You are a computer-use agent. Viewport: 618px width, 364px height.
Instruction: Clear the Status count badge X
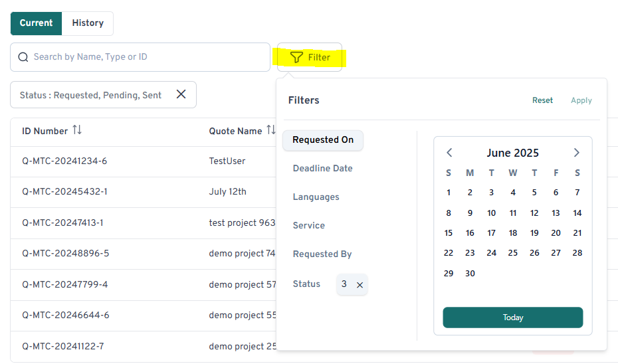tap(360, 285)
